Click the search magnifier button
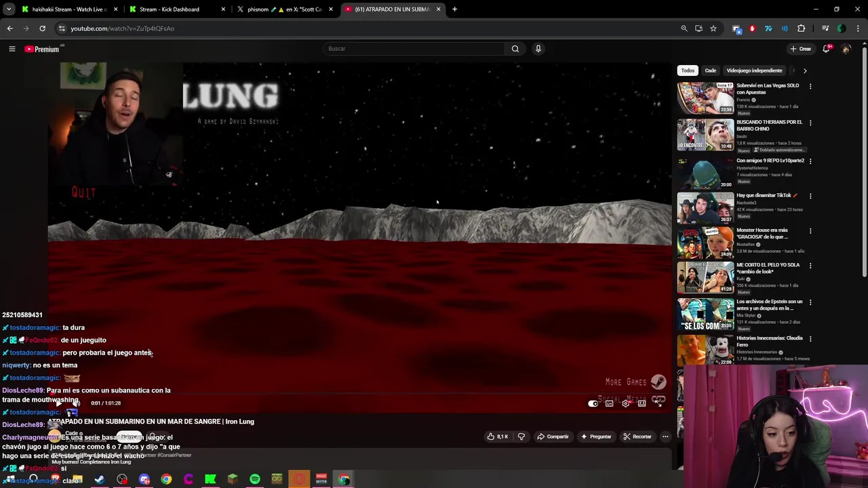The height and width of the screenshot is (488, 868). tap(515, 49)
